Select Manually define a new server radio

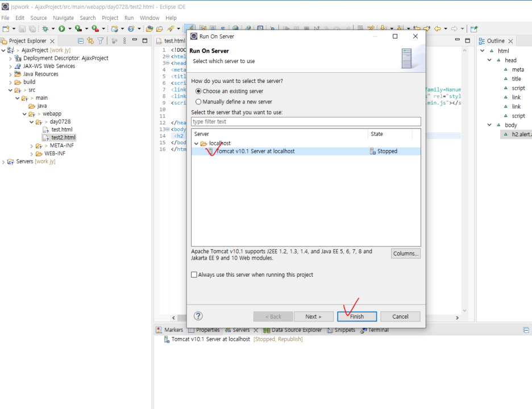coord(198,102)
